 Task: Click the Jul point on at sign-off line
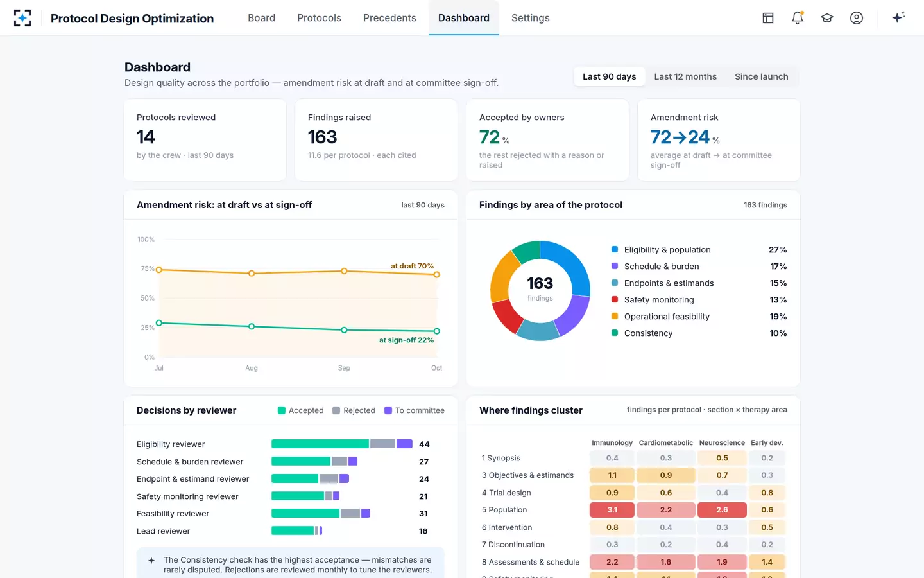click(159, 323)
